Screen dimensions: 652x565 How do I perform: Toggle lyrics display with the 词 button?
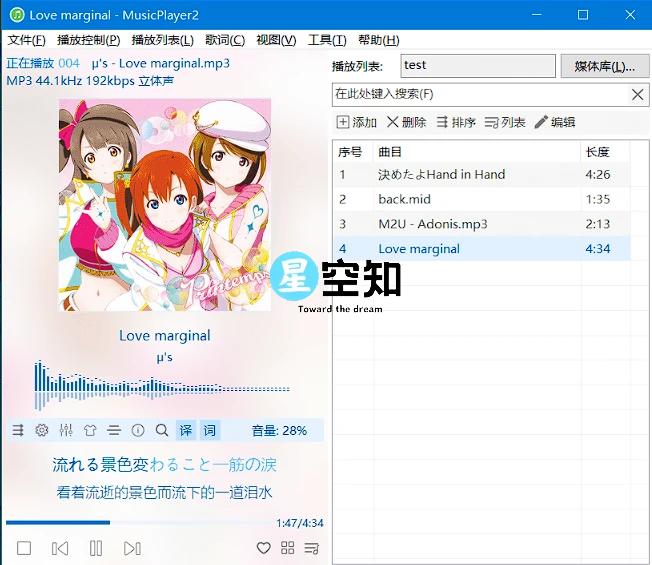210,430
